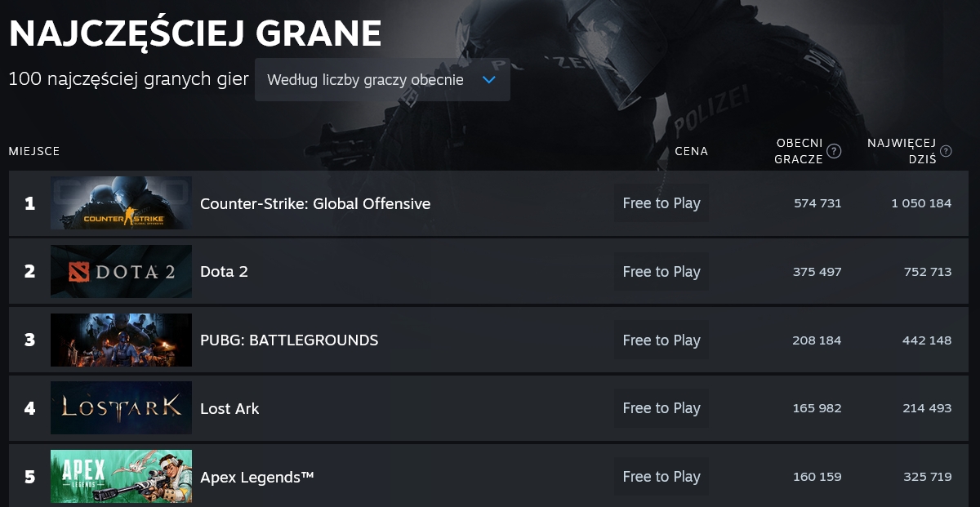Screen dimensions: 980x507
Task: Click Free to Play for Counter-Strike
Action: tap(661, 203)
